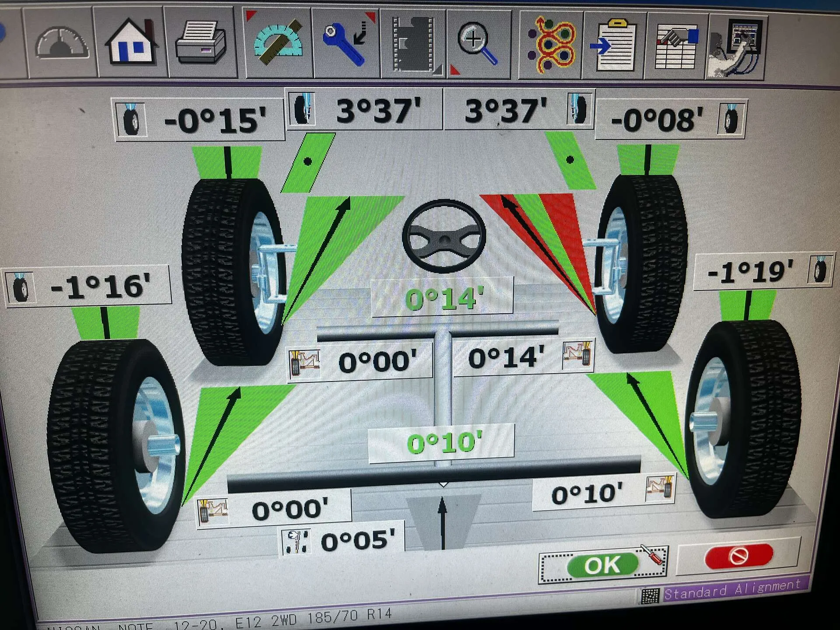
Task: Select left caster reading 3°37'
Action: pos(377,110)
